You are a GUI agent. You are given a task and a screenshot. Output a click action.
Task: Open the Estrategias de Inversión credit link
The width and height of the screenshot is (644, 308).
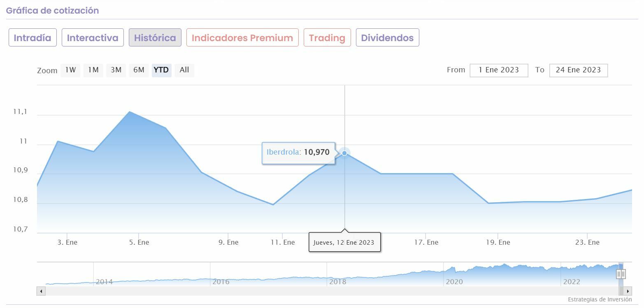(600, 299)
